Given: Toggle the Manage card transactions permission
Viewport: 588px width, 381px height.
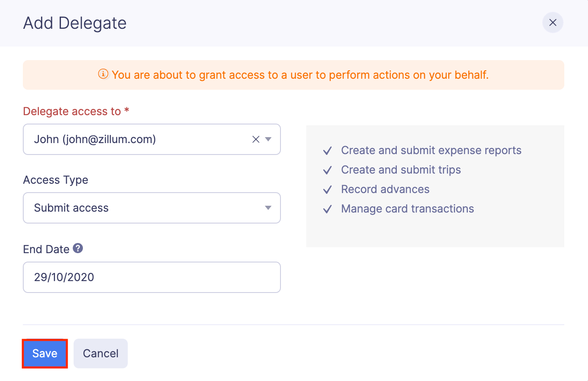Looking at the screenshot, I should click(x=407, y=209).
